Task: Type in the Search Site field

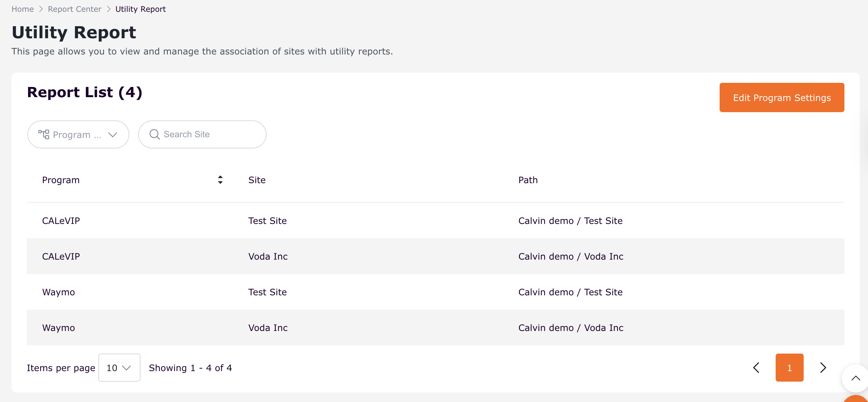Action: 209,134
